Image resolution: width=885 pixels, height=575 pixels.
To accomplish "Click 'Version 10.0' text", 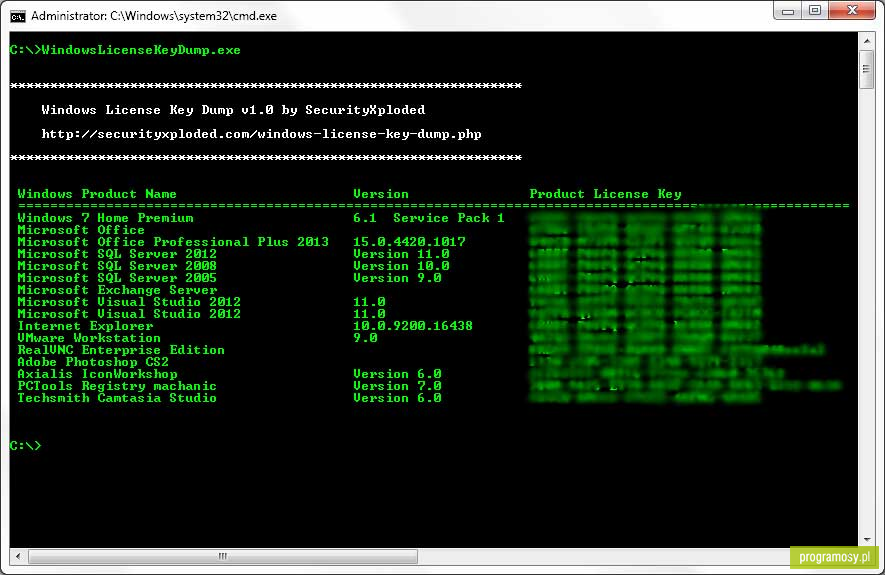I will click(401, 266).
